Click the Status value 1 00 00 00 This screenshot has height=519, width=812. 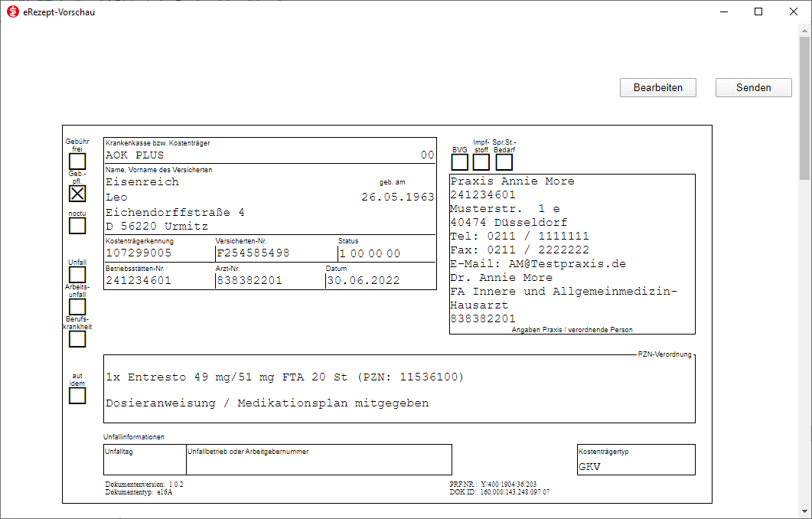click(x=370, y=254)
